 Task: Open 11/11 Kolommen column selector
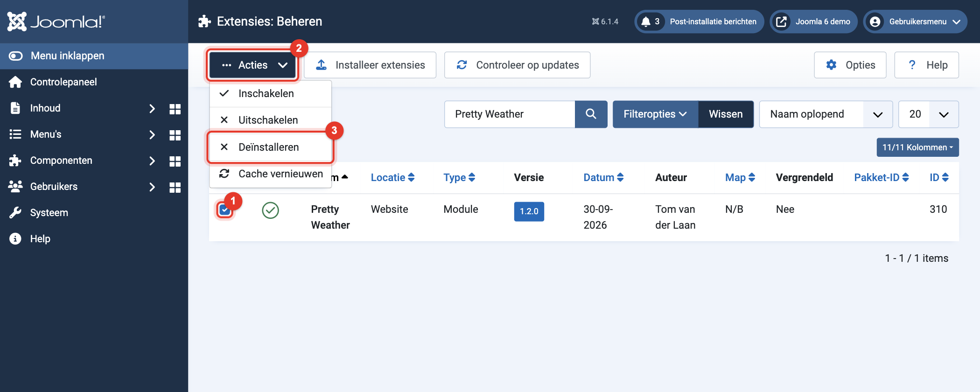[x=917, y=147]
